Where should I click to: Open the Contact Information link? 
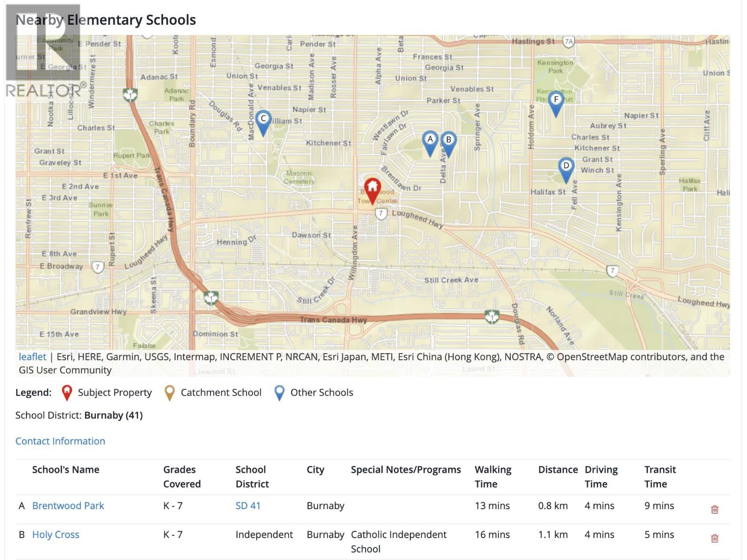pos(60,441)
